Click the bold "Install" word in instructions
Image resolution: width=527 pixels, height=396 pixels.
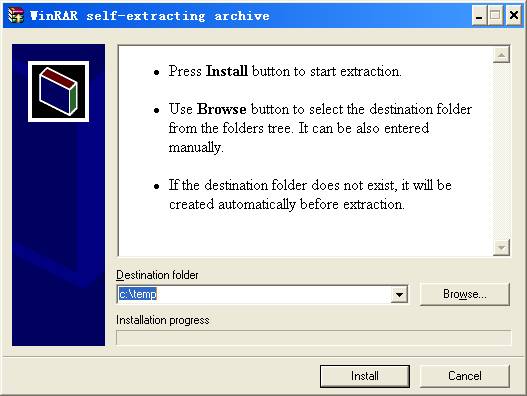pyautogui.click(x=227, y=71)
